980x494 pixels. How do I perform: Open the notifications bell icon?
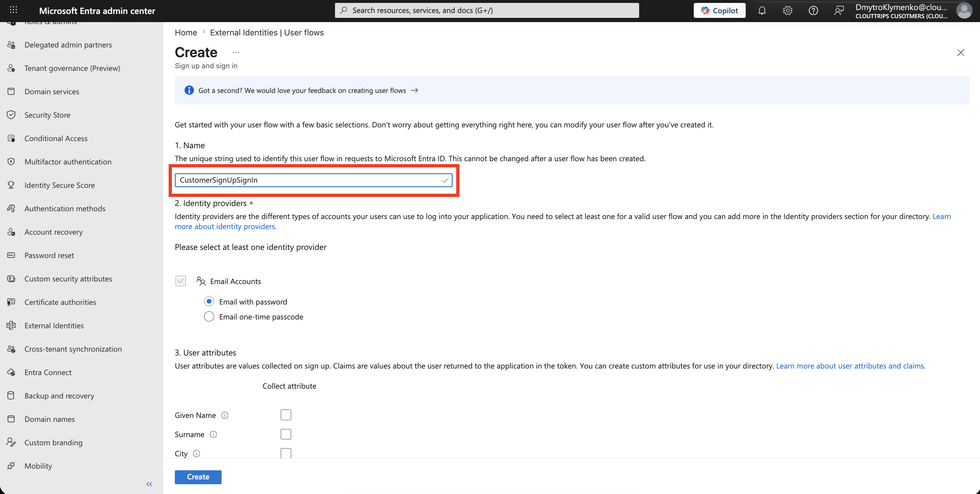coord(762,11)
